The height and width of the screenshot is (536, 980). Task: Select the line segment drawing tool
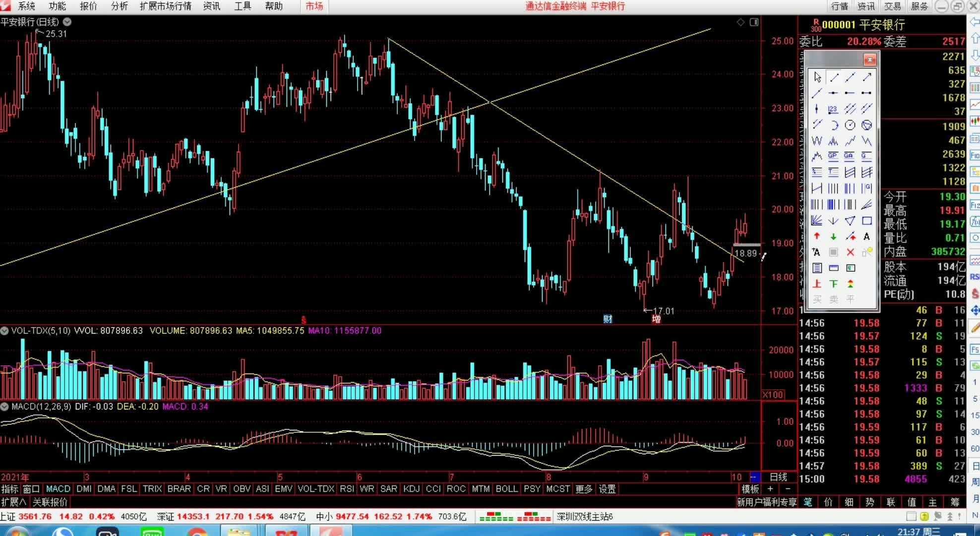tap(834, 77)
